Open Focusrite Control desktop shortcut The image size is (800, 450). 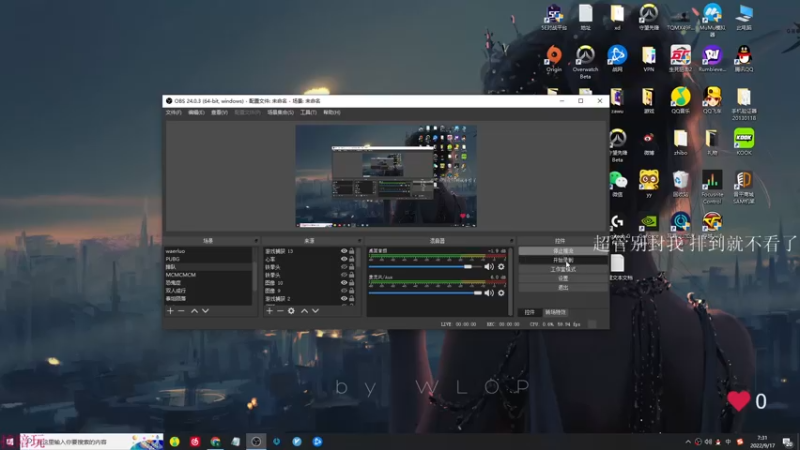712,187
